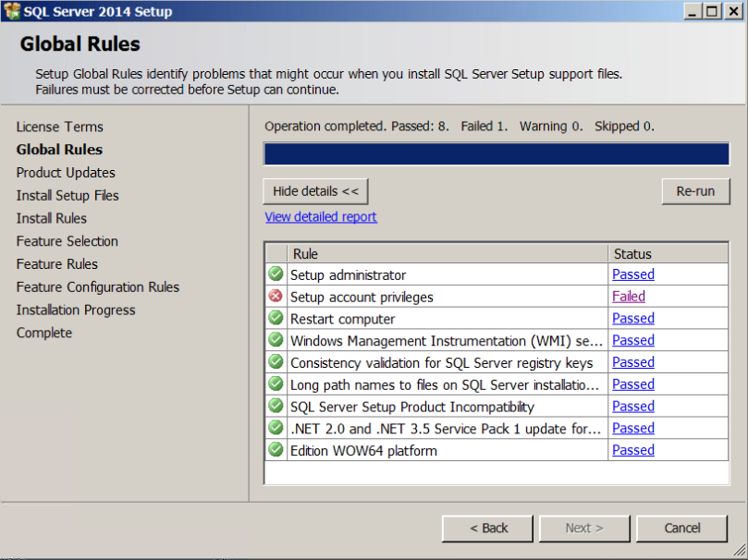Click the check icon for Edition WOW64 platform

click(x=276, y=449)
